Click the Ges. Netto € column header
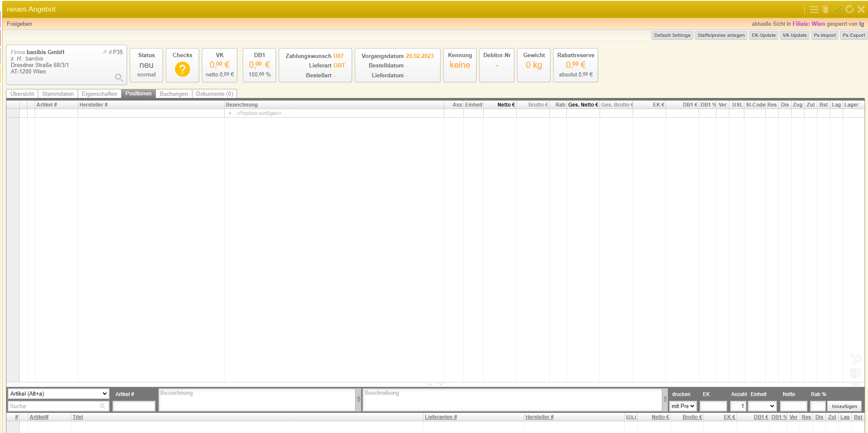 (583, 105)
